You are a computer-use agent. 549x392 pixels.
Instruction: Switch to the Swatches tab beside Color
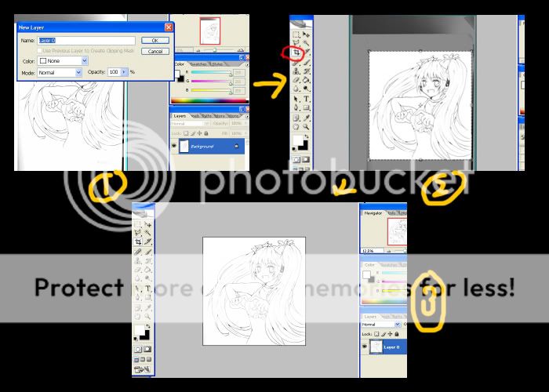(x=198, y=64)
